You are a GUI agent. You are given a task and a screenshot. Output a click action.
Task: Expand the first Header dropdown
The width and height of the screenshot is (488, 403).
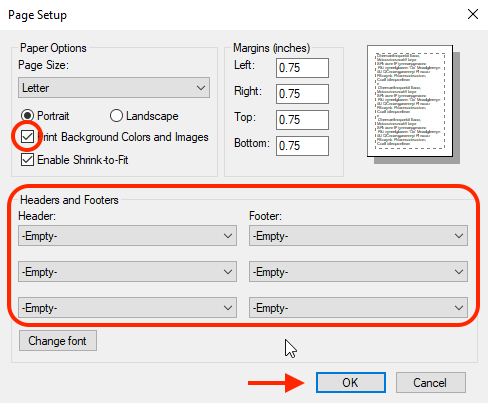(x=127, y=236)
